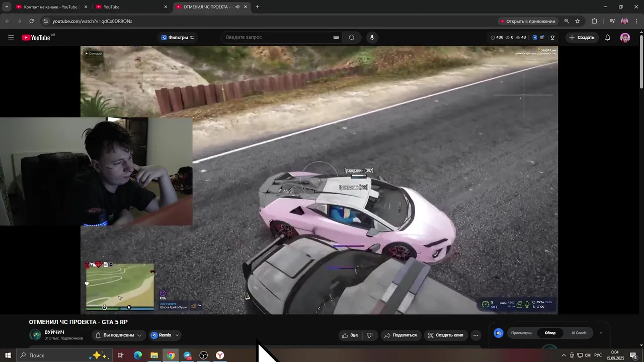Click the vidIQ clock stat showing 436

497,37
